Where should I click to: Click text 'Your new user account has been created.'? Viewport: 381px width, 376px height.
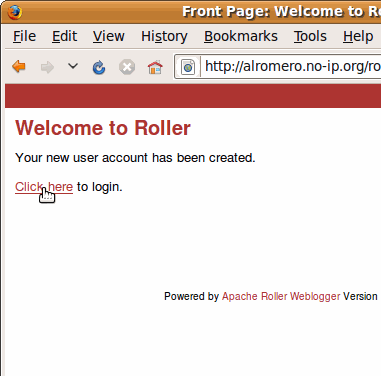click(x=135, y=157)
